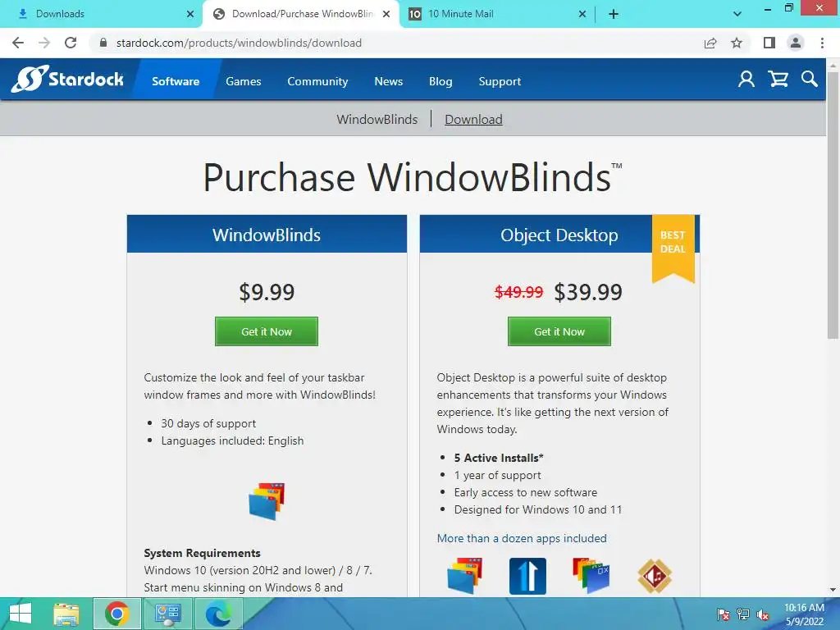Open the Community menu

click(x=317, y=81)
